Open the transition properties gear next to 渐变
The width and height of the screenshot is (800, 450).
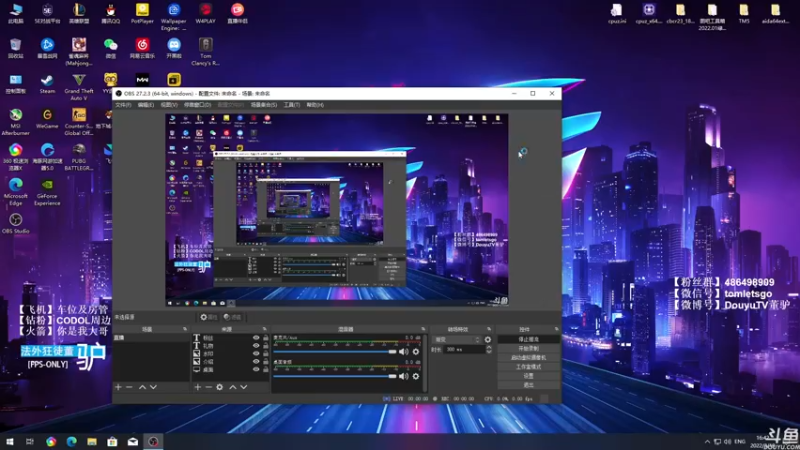488,339
